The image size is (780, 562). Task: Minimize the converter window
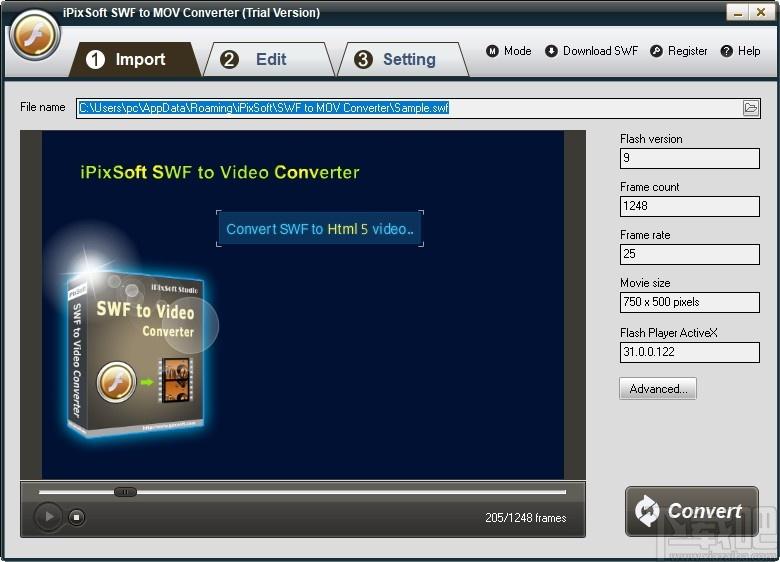pyautogui.click(x=737, y=12)
